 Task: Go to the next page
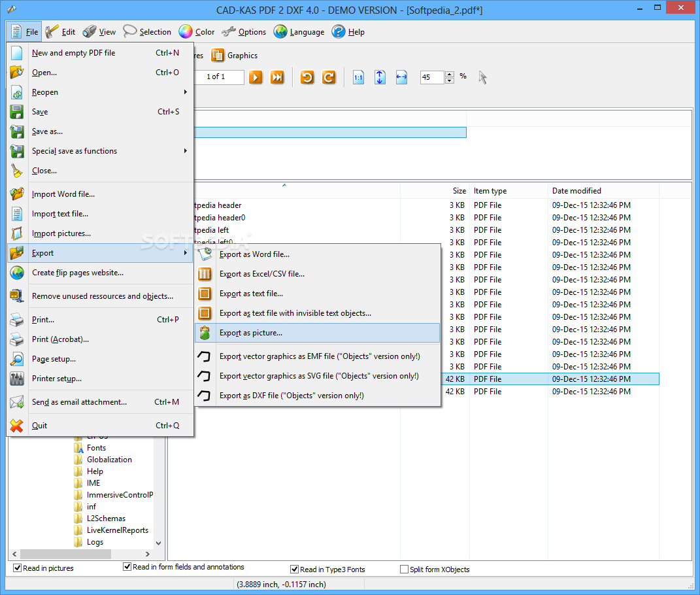pyautogui.click(x=256, y=76)
